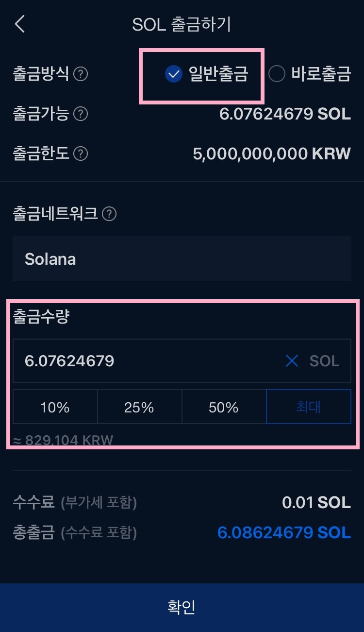Click the blue checkmark beside 일반출금
364x632 pixels.
click(x=173, y=73)
